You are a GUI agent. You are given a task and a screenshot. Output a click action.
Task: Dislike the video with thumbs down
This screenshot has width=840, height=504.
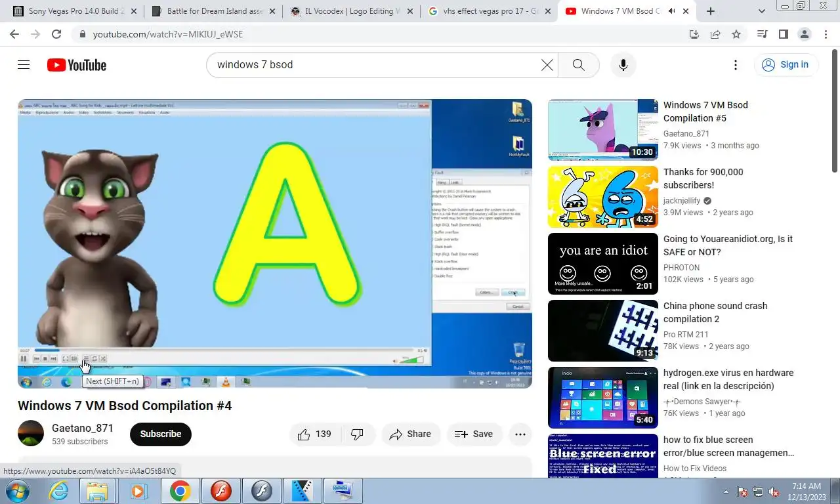[358, 434]
